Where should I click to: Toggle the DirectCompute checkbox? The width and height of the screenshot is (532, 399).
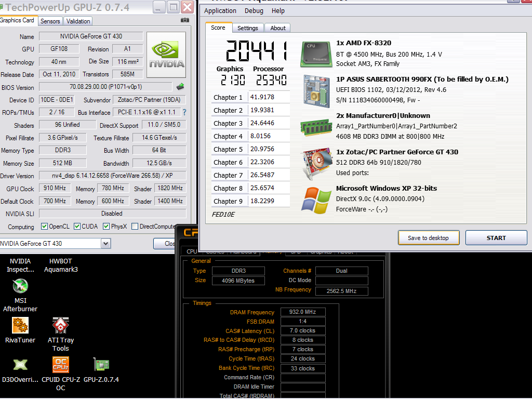coord(135,227)
